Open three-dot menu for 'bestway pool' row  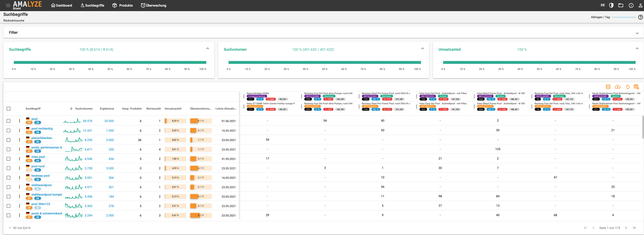click(19, 177)
